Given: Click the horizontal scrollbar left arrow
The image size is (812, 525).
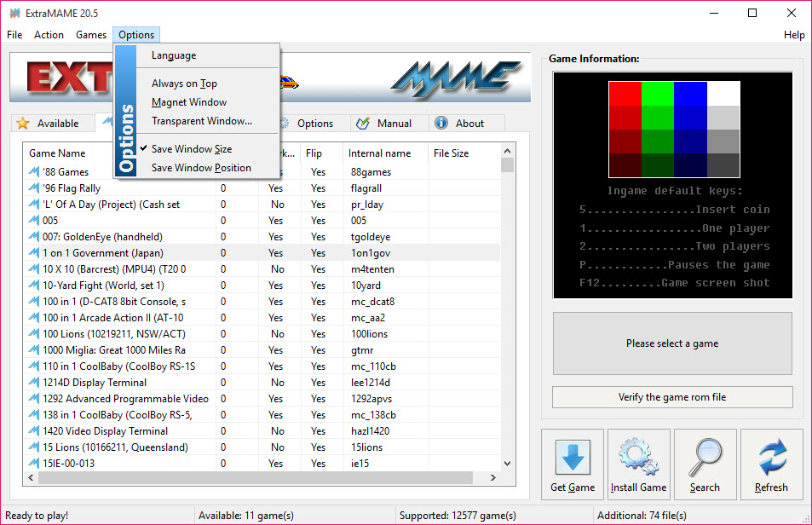Looking at the screenshot, I should point(31,477).
